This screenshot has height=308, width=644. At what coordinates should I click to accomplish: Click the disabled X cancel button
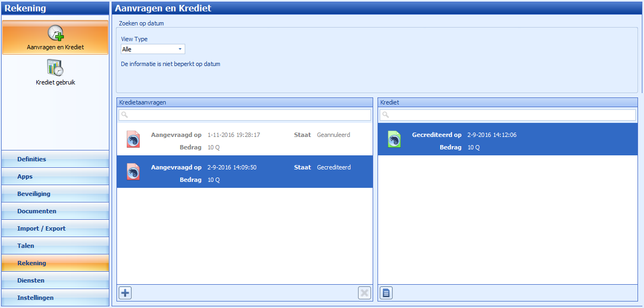click(365, 293)
